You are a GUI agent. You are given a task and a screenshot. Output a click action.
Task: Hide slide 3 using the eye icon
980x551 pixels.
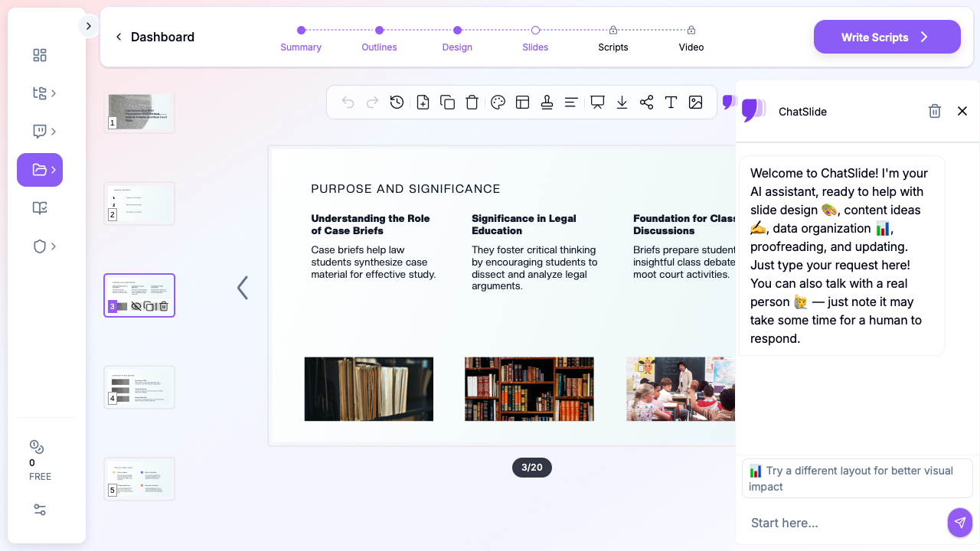point(136,306)
